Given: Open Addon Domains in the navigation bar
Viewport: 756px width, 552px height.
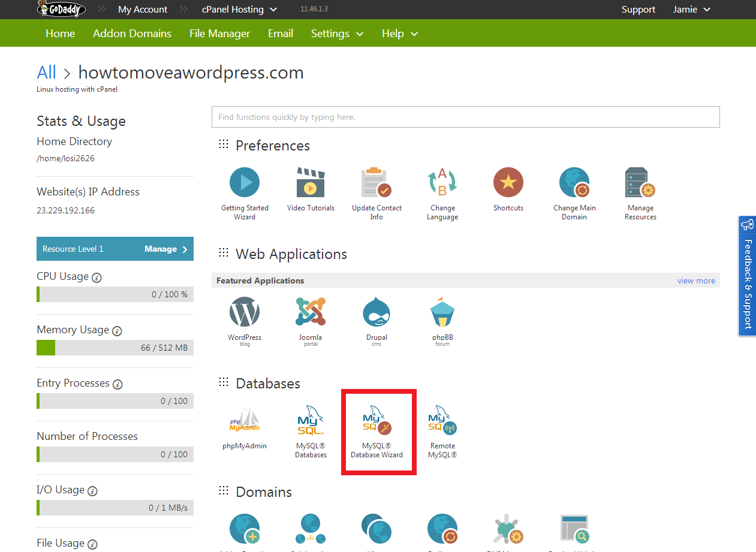Looking at the screenshot, I should [x=132, y=34].
